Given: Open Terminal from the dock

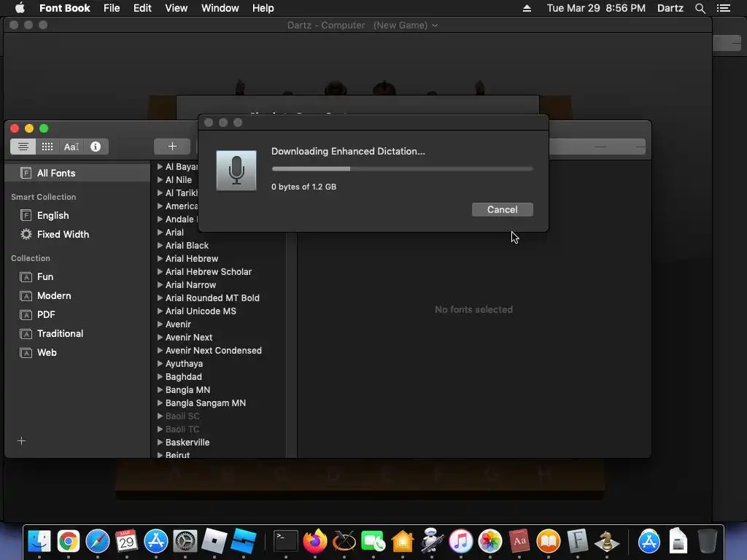Looking at the screenshot, I should point(286,542).
